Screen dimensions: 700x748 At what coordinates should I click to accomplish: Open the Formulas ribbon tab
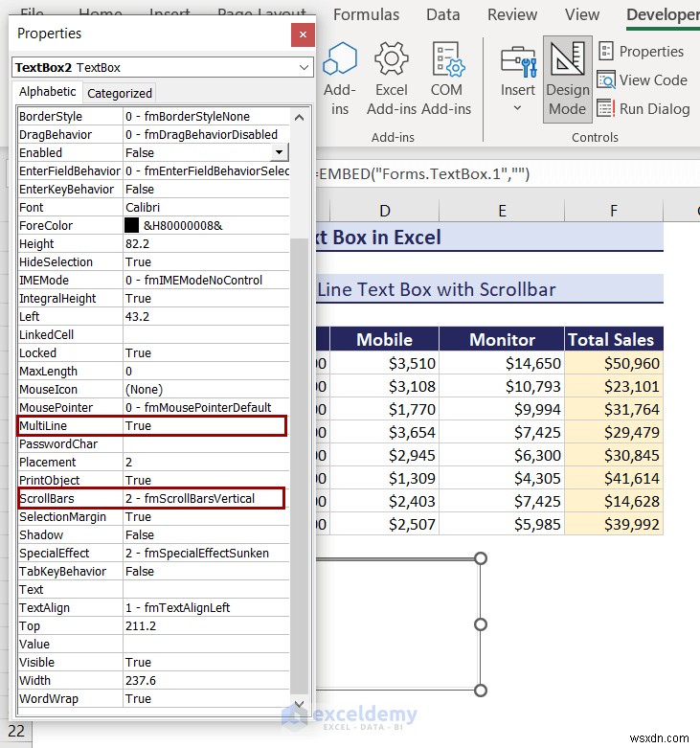click(x=366, y=14)
